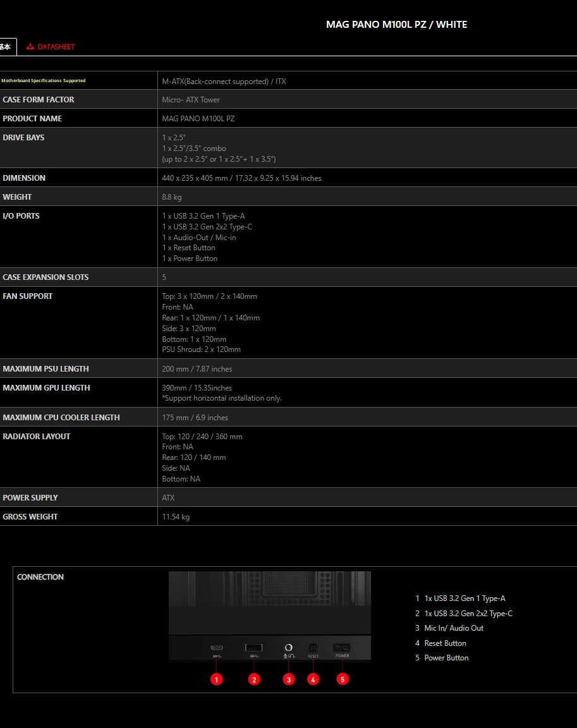The width and height of the screenshot is (577, 728).
Task: Click the MAXIMUM PSU LENGTH label
Action: tap(46, 369)
